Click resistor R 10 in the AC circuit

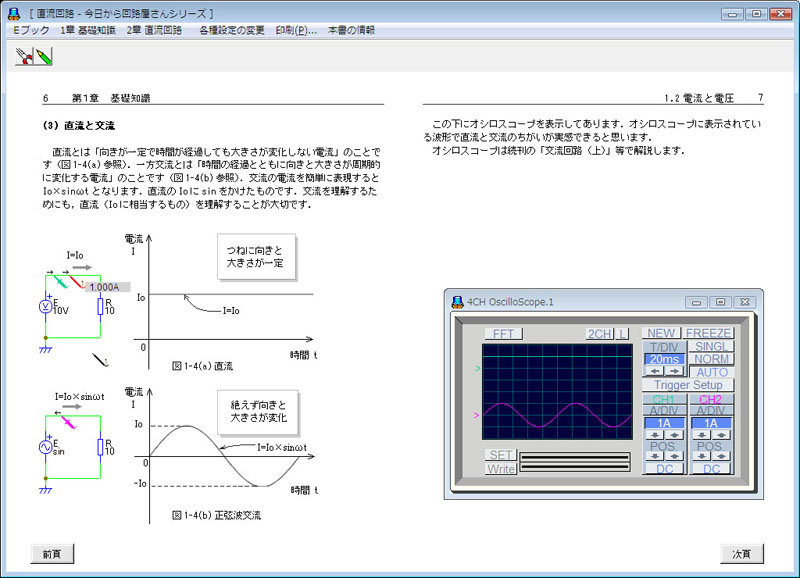click(x=101, y=447)
